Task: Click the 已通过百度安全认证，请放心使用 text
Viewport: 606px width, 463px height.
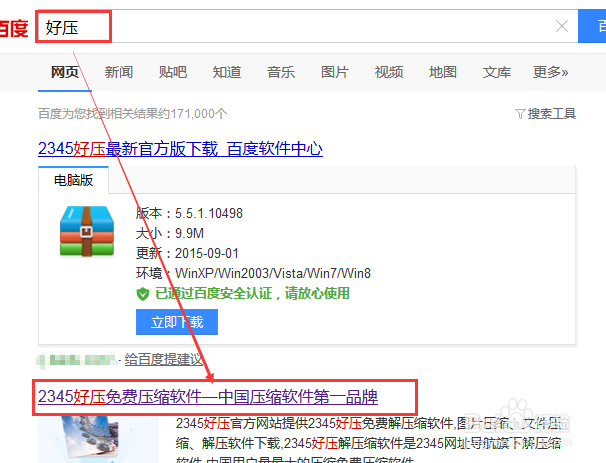Action: [x=252, y=293]
